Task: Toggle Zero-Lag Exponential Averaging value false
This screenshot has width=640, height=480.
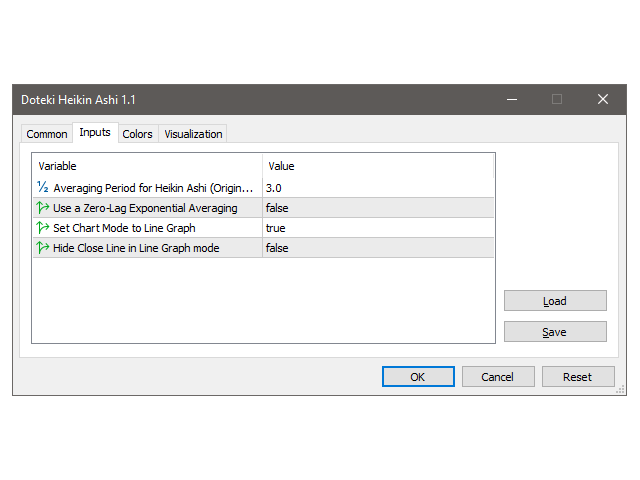Action: coord(378,208)
